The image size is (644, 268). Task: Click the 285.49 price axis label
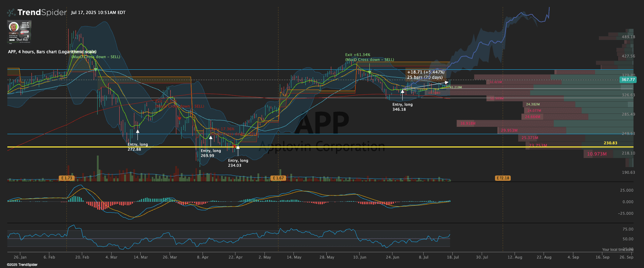point(628,114)
